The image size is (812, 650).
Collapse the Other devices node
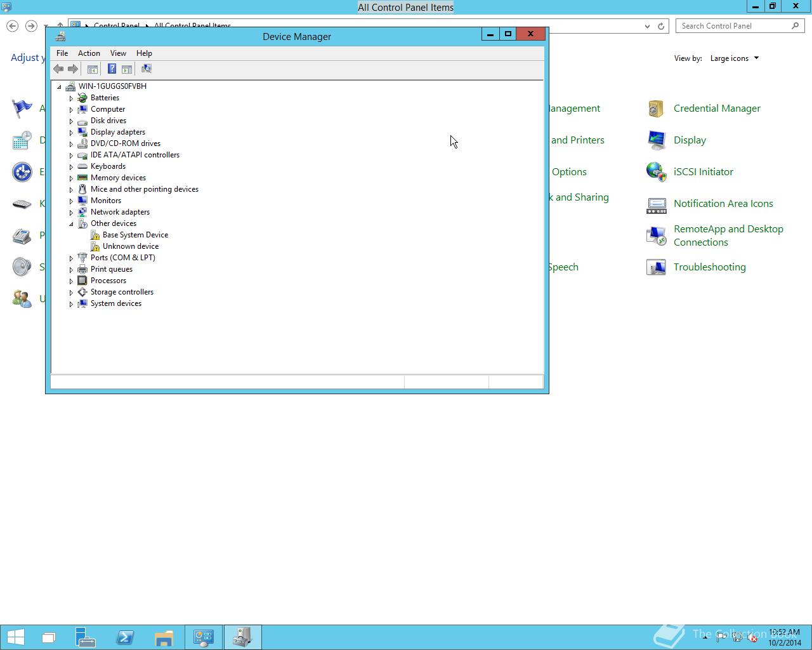pyautogui.click(x=71, y=223)
